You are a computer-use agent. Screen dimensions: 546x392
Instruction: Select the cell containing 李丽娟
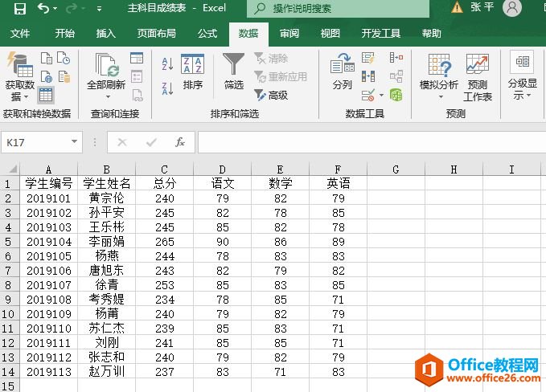point(106,241)
